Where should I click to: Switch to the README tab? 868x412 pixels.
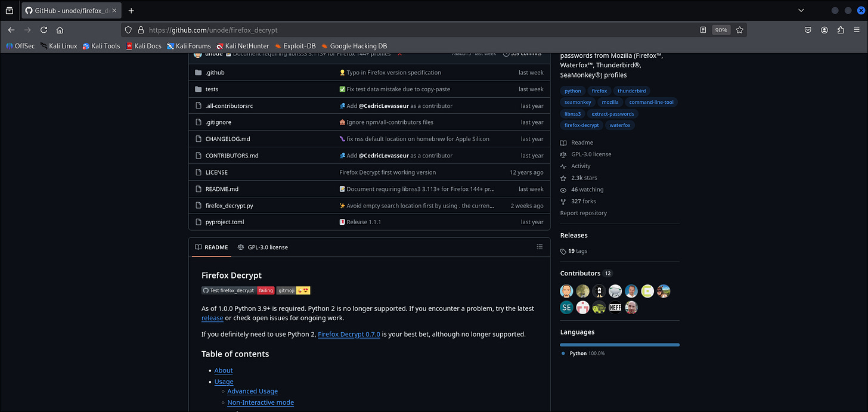click(212, 247)
